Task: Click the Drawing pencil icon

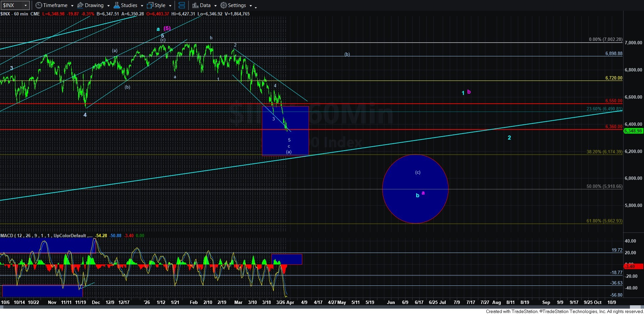Action: tap(80, 5)
